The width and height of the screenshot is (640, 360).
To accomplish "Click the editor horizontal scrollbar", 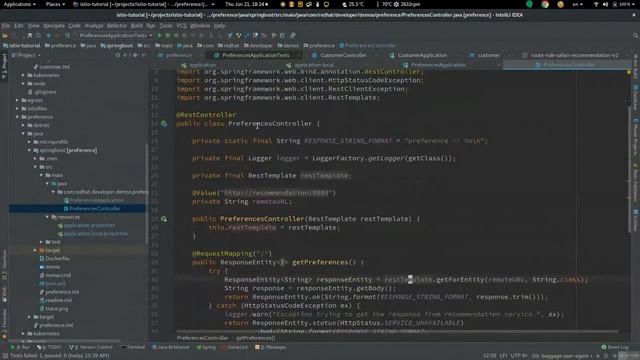I will 397,331.
